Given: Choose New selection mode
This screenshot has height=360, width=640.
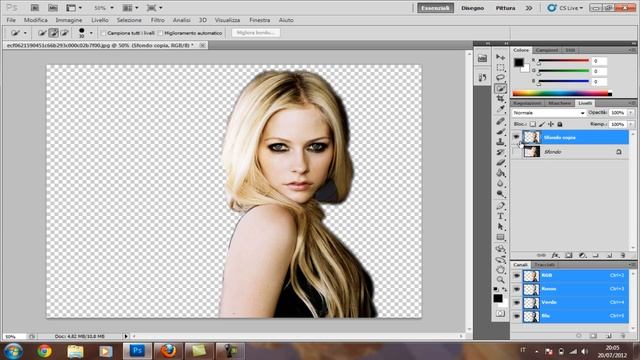Looking at the screenshot, I should 42,33.
